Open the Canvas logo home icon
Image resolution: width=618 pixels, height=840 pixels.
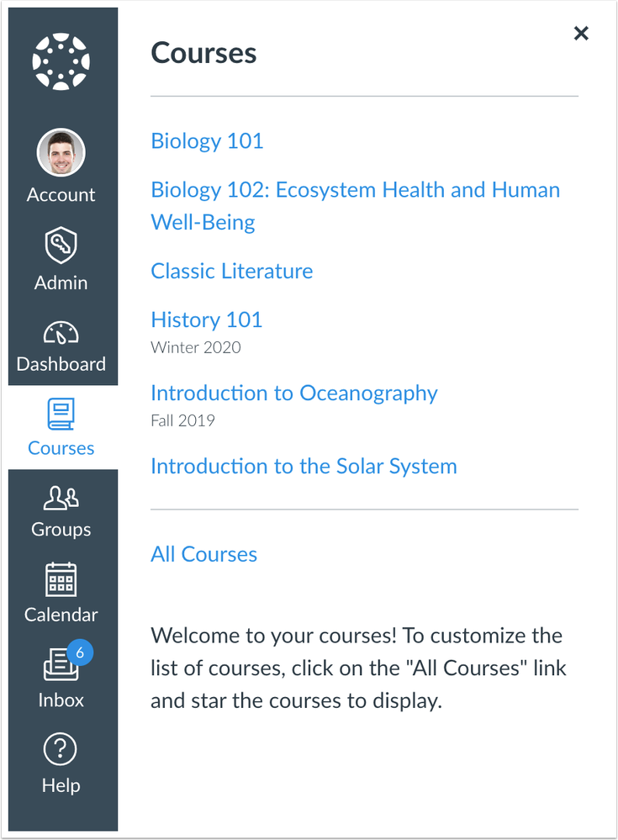tap(61, 60)
